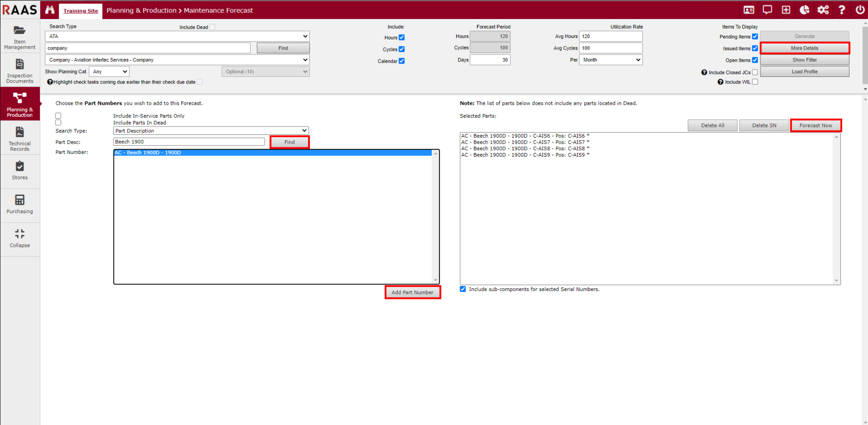The height and width of the screenshot is (425, 868).
Task: Uncheck the Include Hours checkbox
Action: [x=402, y=38]
